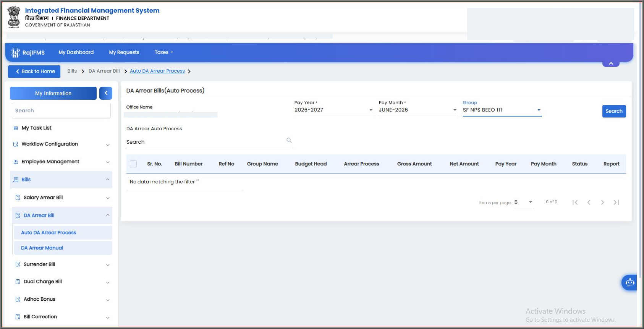Collapse the header using the up-chevron tab
The width and height of the screenshot is (644, 329).
(x=611, y=63)
